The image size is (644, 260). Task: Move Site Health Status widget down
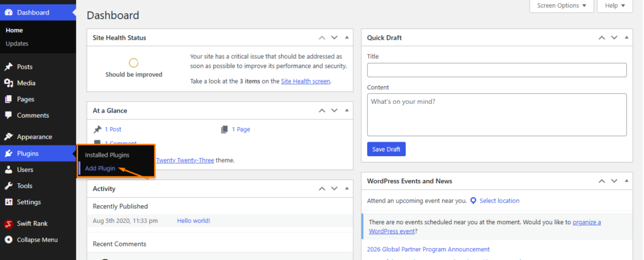coord(335,37)
